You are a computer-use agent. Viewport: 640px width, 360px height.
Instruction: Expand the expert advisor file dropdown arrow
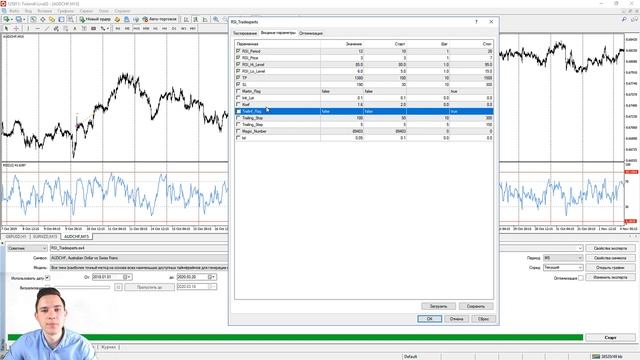point(580,248)
